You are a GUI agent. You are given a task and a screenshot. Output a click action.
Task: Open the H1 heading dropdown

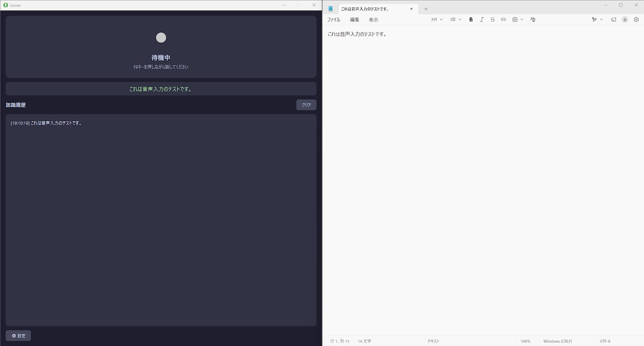pos(437,20)
